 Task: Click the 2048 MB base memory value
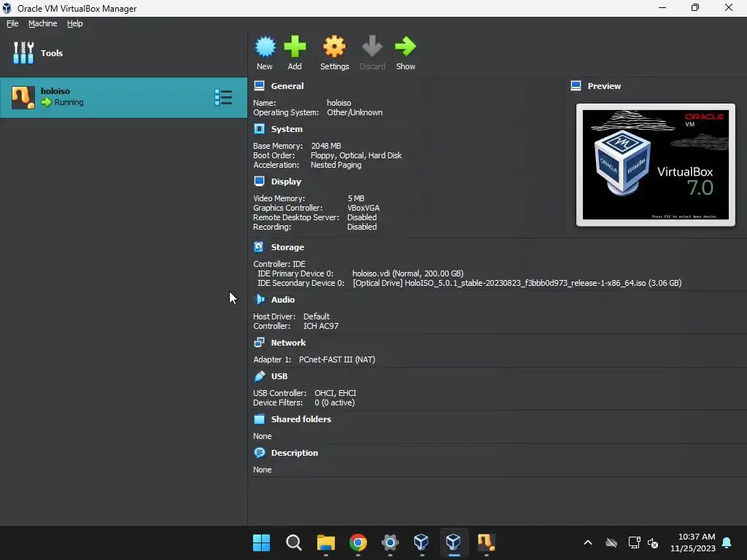coord(326,146)
